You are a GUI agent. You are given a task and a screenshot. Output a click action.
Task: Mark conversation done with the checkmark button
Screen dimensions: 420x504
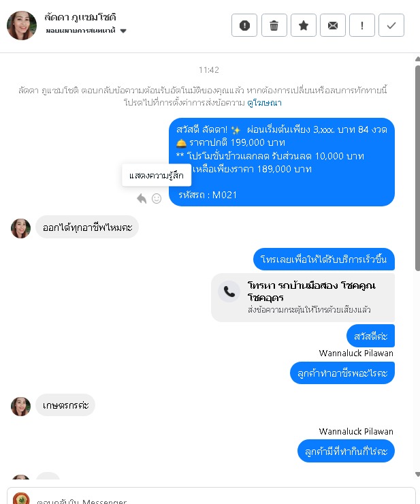(x=391, y=25)
